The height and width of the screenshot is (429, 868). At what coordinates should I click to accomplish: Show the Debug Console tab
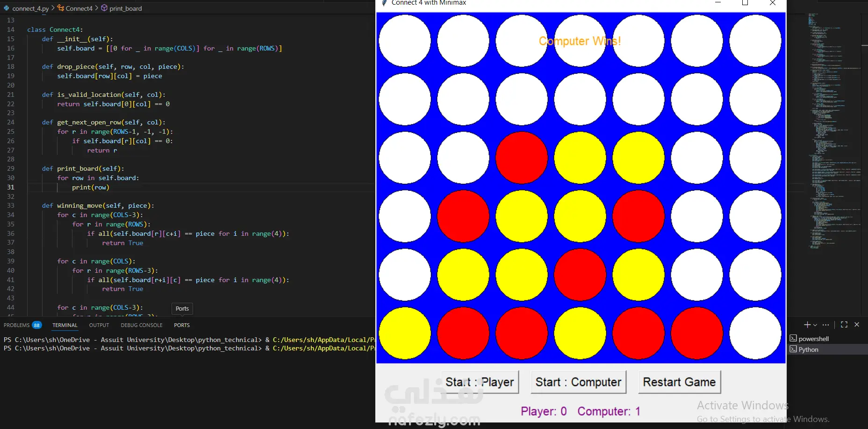click(x=142, y=325)
